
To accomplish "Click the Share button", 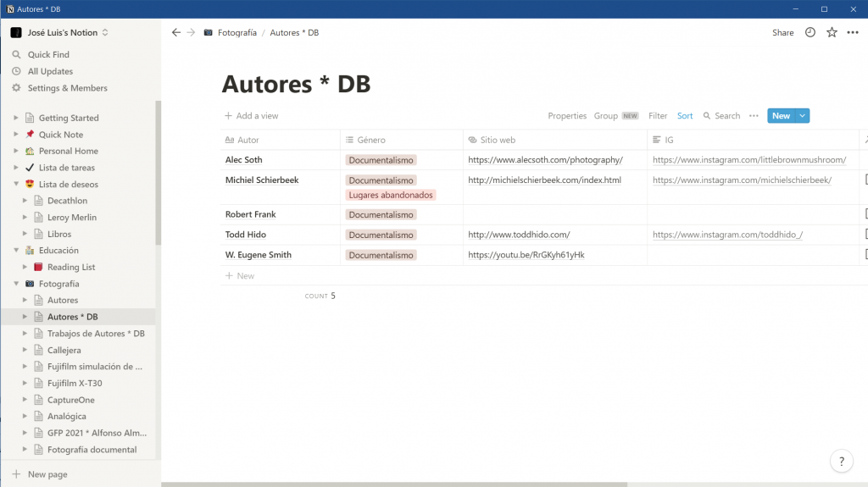I will click(782, 33).
